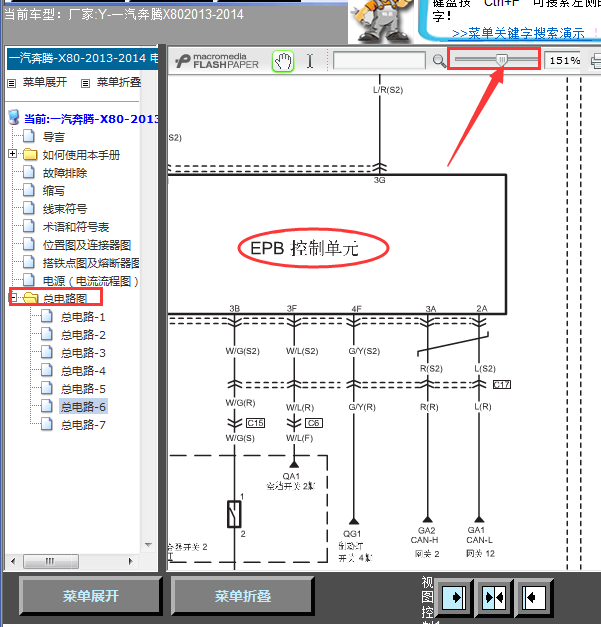601x627 pixels.
Task: Open the 搭铁点图及熔断器图 page
Action: coord(91,263)
